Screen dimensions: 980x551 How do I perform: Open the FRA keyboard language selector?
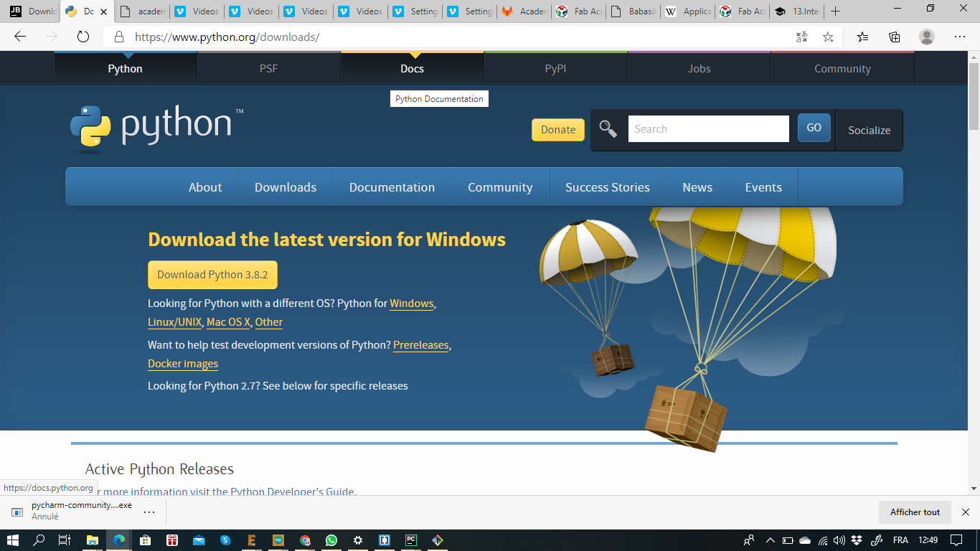(x=900, y=540)
